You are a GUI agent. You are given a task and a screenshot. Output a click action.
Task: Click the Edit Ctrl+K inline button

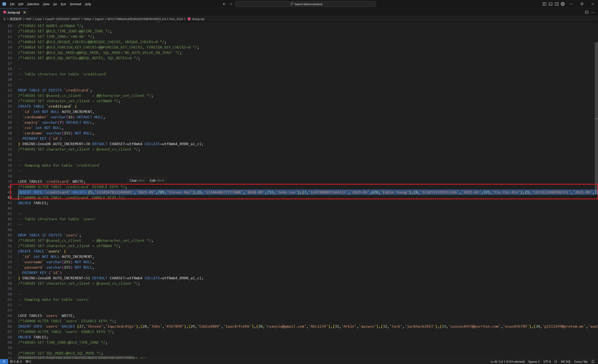click(157, 181)
